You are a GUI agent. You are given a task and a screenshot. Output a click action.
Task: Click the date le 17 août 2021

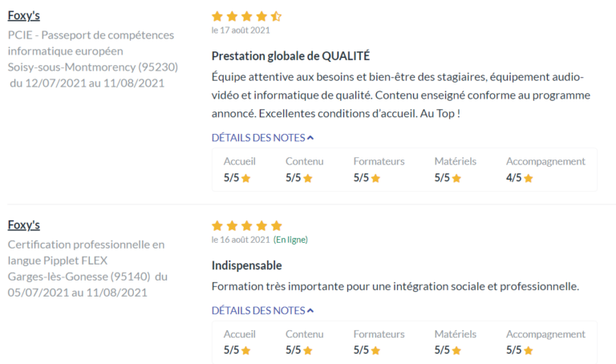point(241,30)
